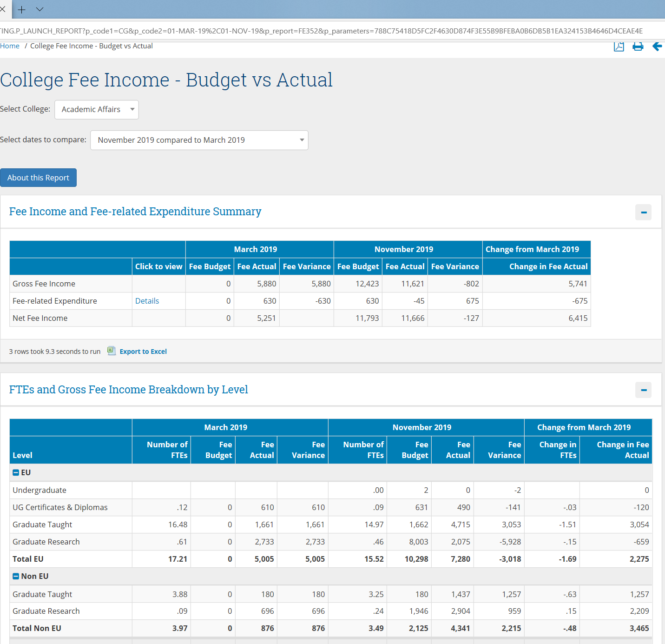The height and width of the screenshot is (644, 665).
Task: Open the Home breadcrumb link
Action: (10, 46)
